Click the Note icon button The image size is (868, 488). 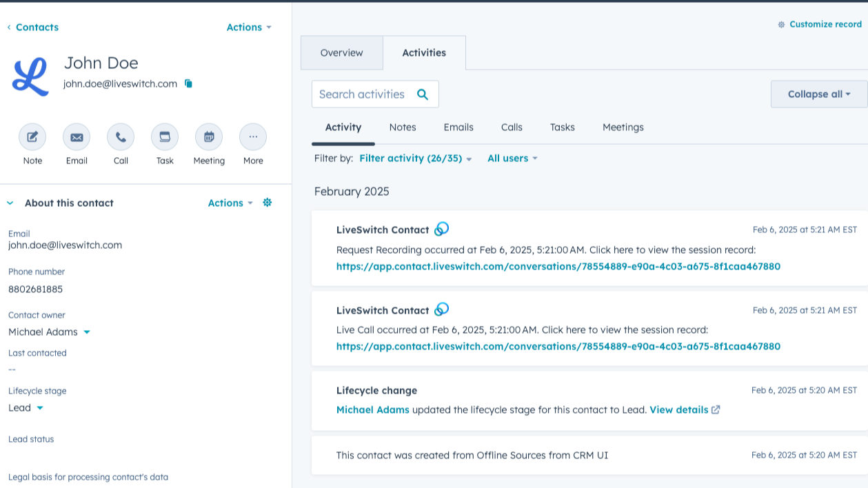[x=32, y=137]
